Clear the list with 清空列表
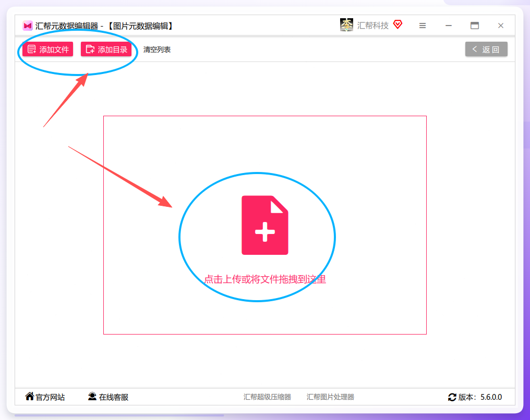This screenshot has width=530, height=420. pos(157,50)
